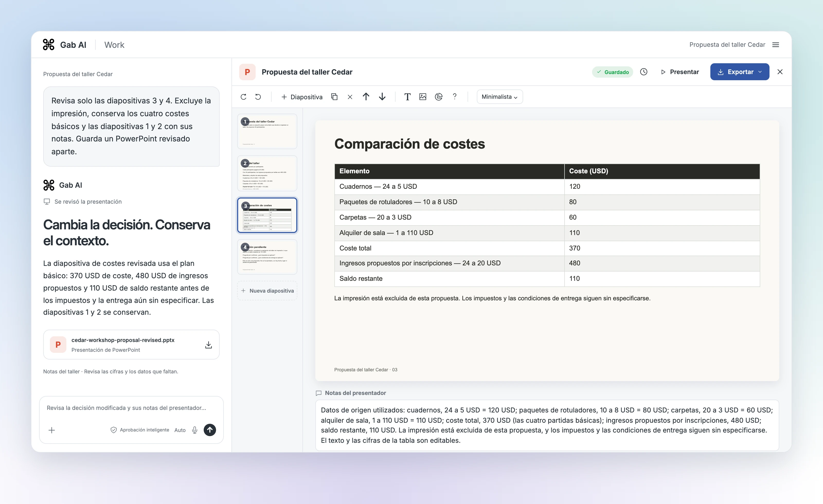This screenshot has width=823, height=504.
Task: Insert an image using the picture icon
Action: (x=423, y=97)
